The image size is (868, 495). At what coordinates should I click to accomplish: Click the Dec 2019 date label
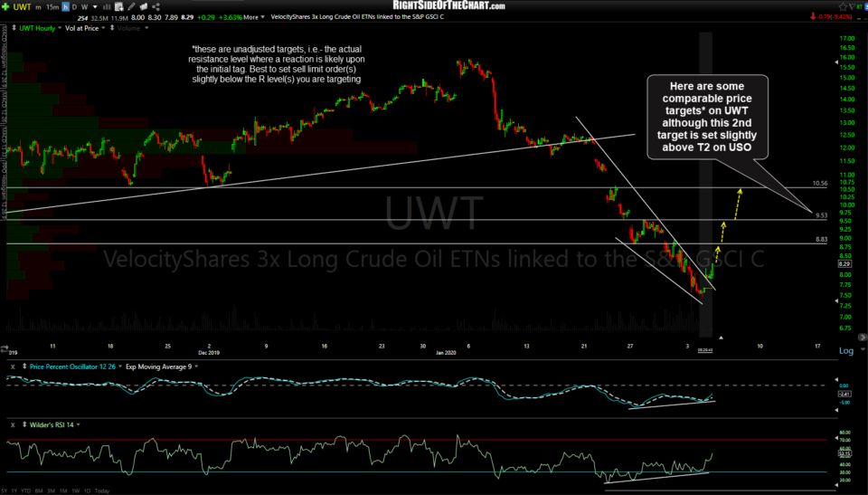(209, 353)
